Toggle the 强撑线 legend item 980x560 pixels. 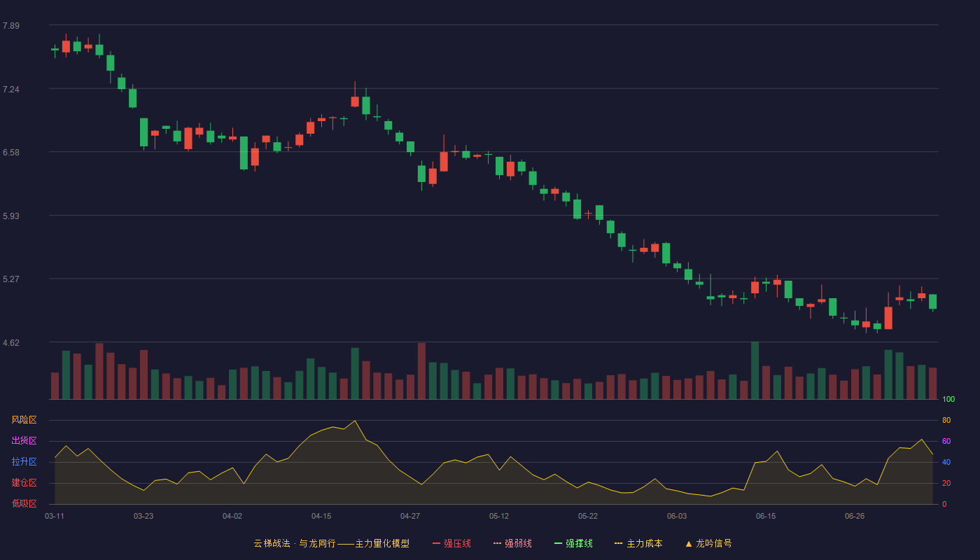pyautogui.click(x=573, y=543)
